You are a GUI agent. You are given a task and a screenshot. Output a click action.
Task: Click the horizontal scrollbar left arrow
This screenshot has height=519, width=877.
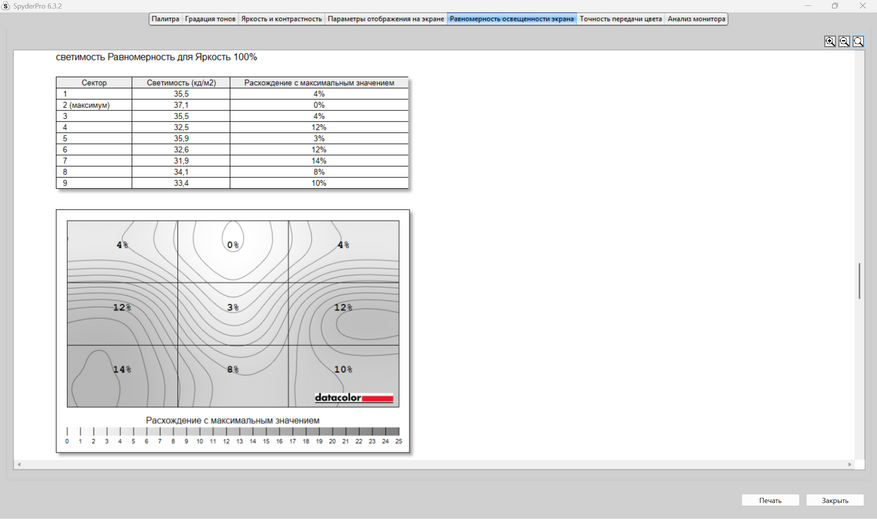click(19, 464)
